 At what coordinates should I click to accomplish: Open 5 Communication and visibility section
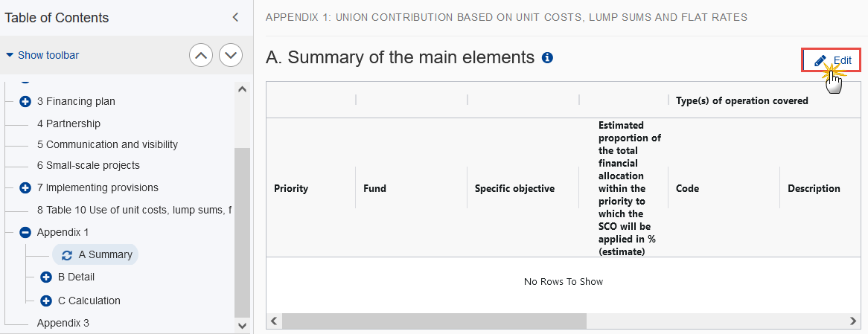point(107,145)
